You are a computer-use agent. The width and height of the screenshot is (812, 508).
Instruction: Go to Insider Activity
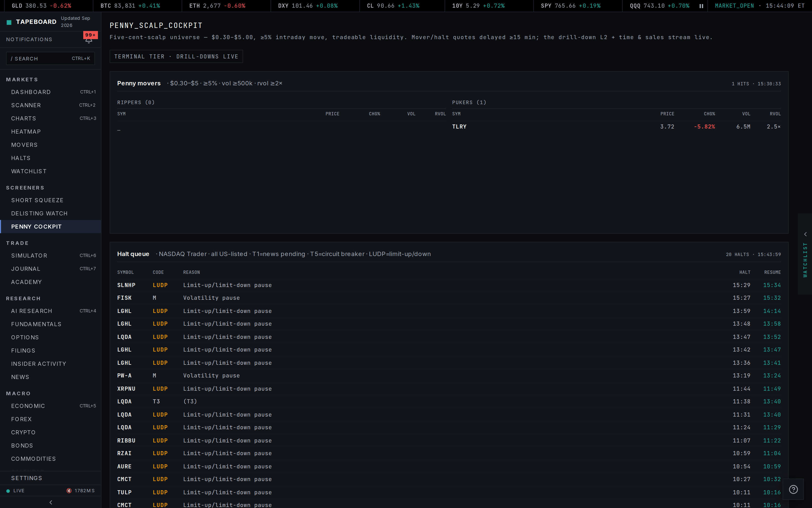coord(51,364)
